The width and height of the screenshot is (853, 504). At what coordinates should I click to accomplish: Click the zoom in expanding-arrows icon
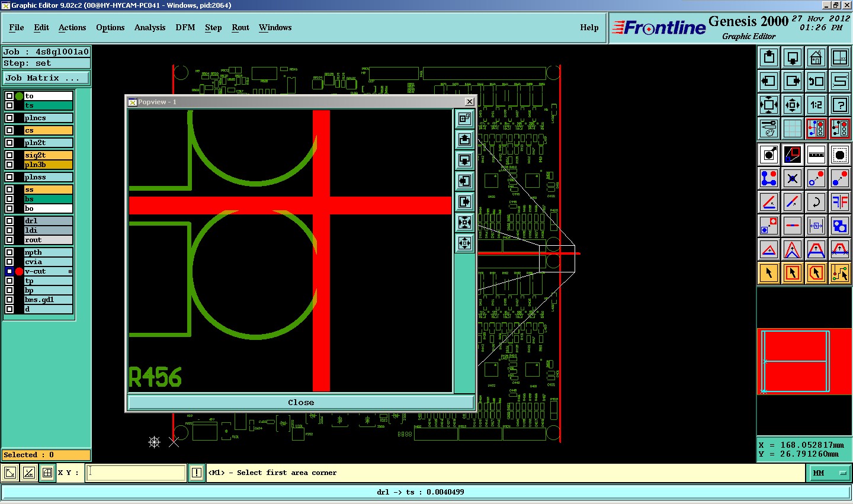click(x=769, y=105)
